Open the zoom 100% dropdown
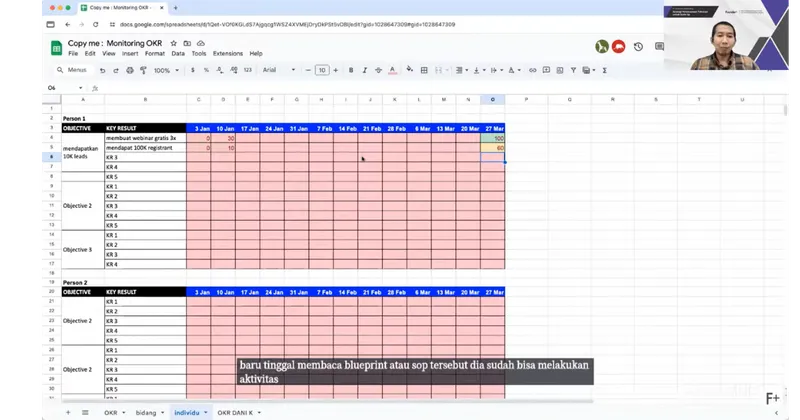 coord(166,70)
